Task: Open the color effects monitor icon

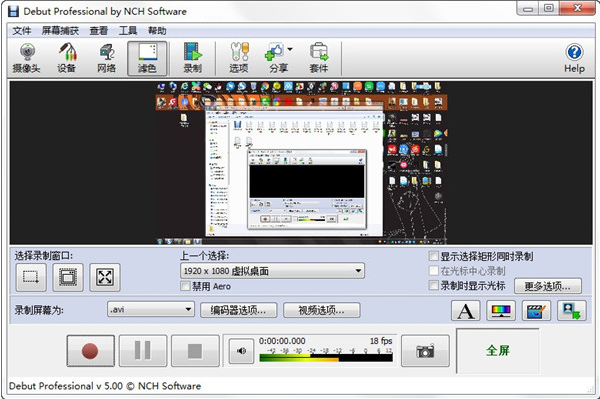Action: (x=501, y=310)
